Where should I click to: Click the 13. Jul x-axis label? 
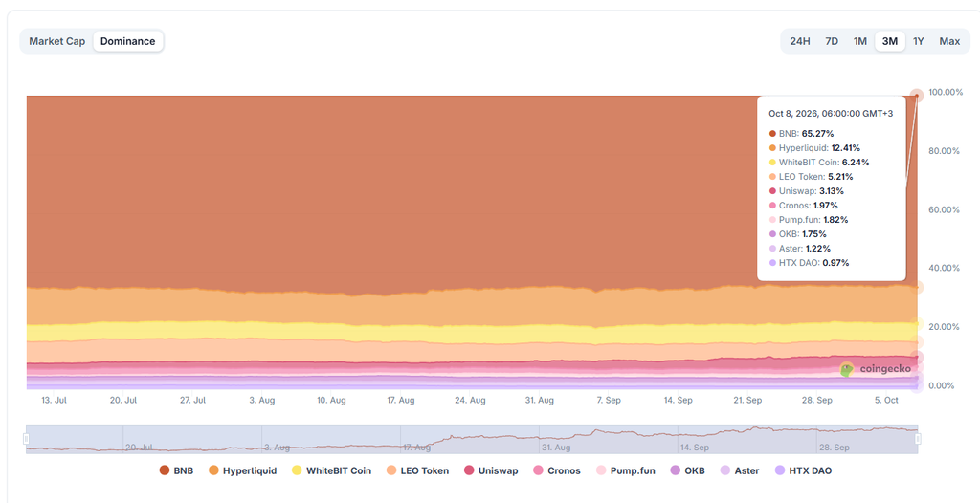54,401
